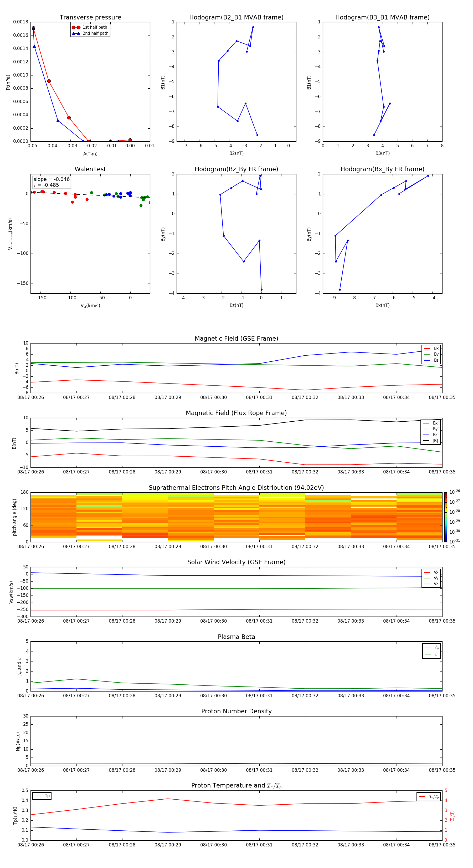Click the black |B| line swatch in legend
The image size is (473, 868).
tap(426, 441)
